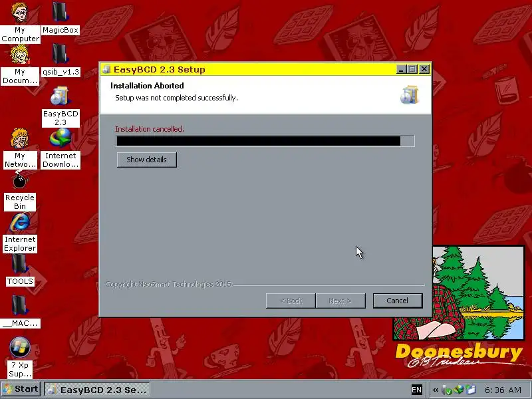Click the setup icon in the title bar
Image resolution: width=532 pixels, height=399 pixels.
(x=107, y=69)
